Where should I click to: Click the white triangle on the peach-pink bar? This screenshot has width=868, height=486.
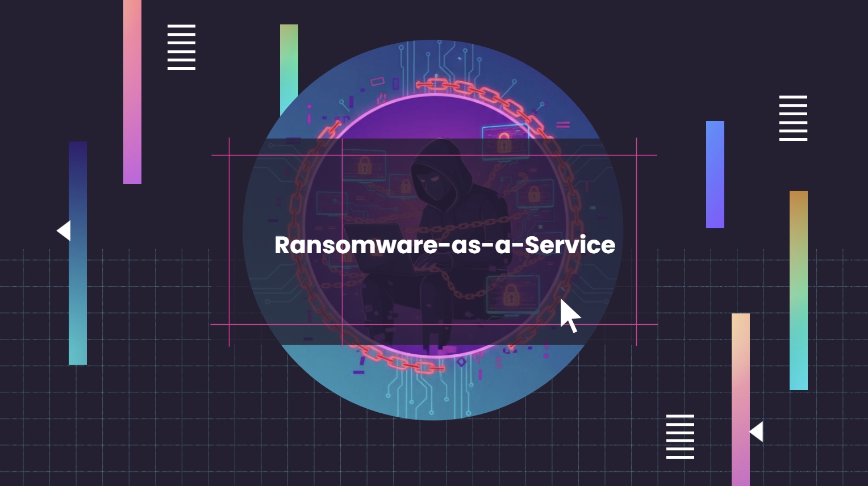click(756, 431)
